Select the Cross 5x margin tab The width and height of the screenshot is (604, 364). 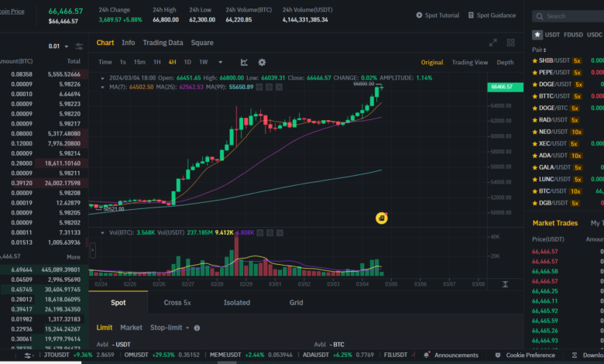click(177, 303)
